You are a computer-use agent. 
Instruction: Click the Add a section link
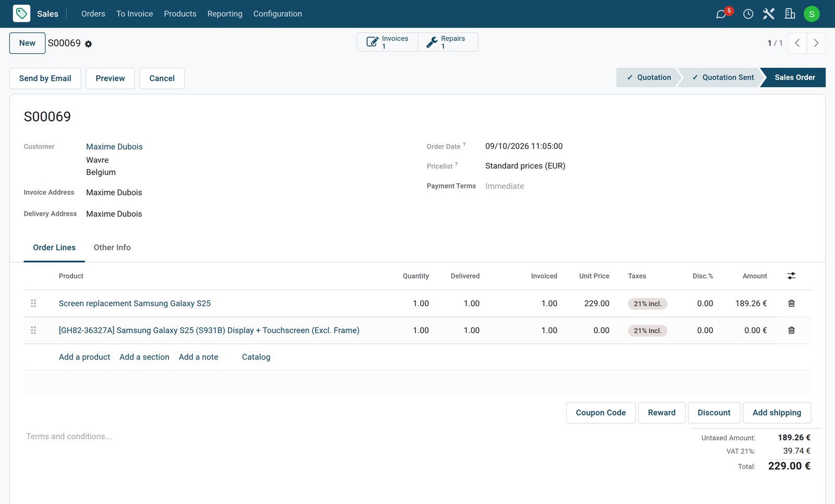pos(145,357)
